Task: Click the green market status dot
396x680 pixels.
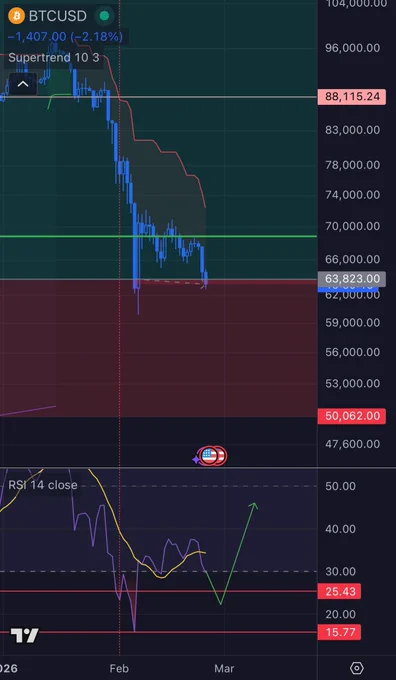Action: [104, 16]
